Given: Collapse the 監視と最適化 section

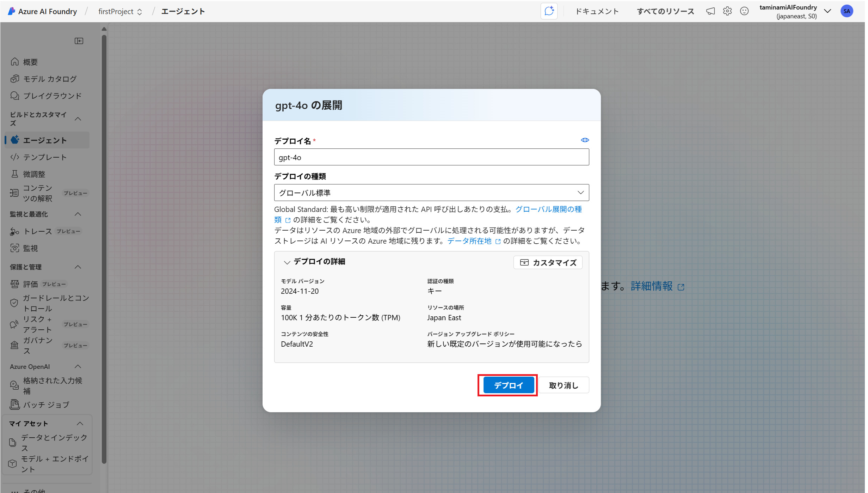Looking at the screenshot, I should click(x=78, y=214).
